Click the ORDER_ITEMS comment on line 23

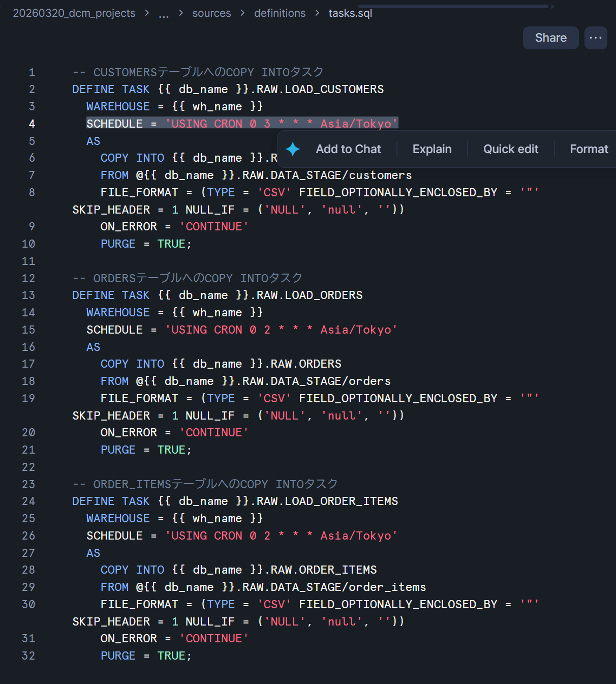pos(205,484)
